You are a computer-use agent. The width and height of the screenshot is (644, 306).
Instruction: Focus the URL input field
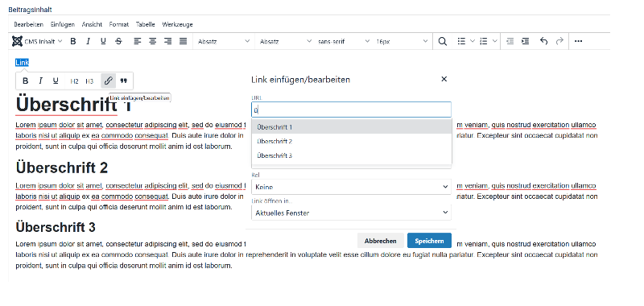[351, 110]
